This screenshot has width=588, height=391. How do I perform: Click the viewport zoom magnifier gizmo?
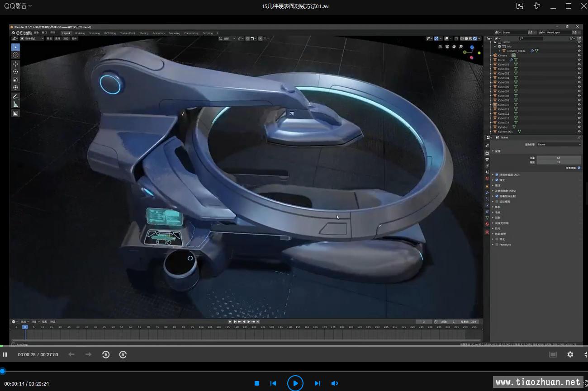pos(461,47)
